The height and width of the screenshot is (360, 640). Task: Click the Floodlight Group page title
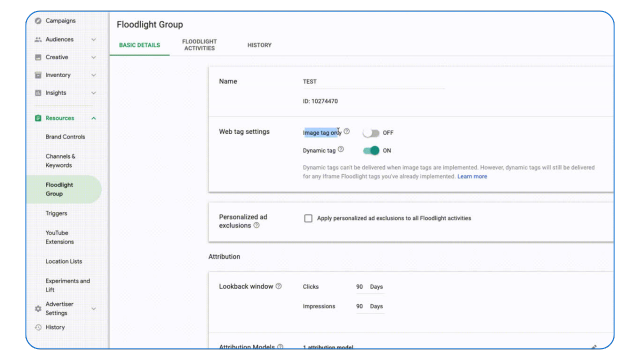pyautogui.click(x=150, y=24)
